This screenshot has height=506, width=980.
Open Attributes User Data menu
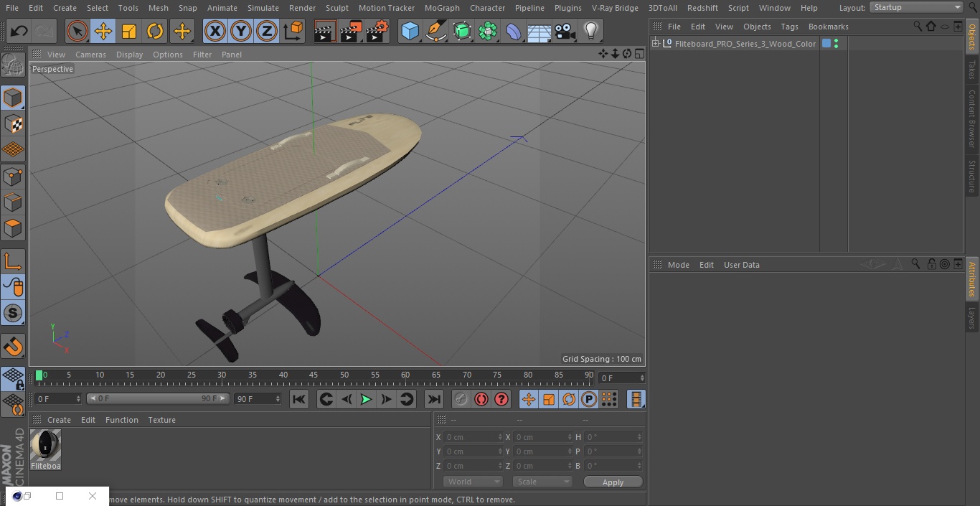click(x=741, y=265)
